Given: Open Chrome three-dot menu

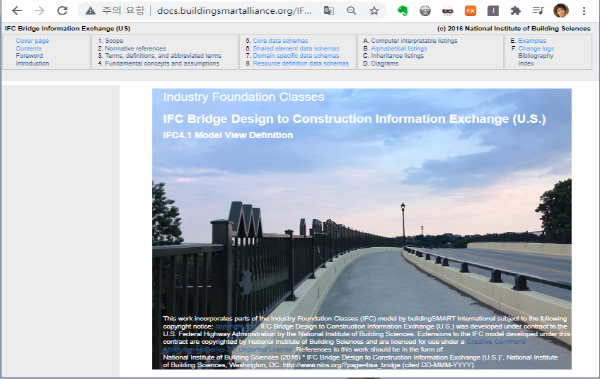Looking at the screenshot, I should [x=584, y=11].
